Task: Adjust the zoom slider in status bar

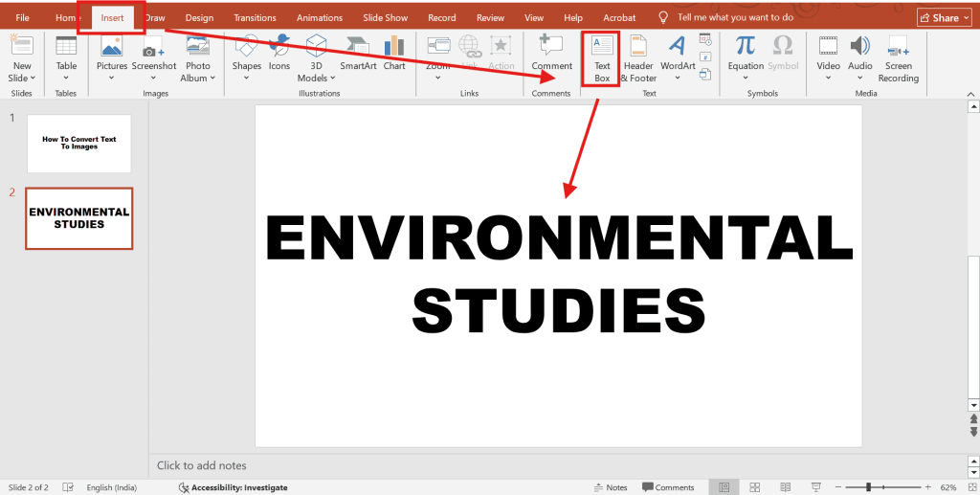Action: [x=868, y=487]
